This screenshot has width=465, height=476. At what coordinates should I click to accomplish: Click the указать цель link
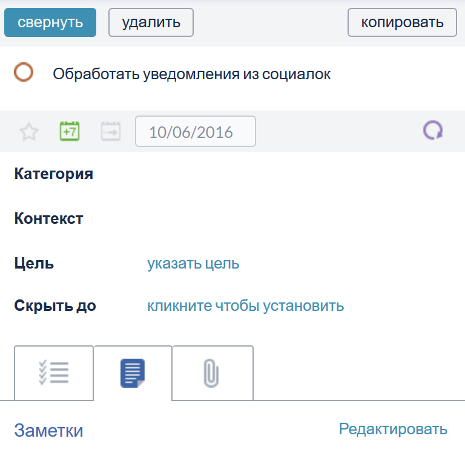[193, 264]
